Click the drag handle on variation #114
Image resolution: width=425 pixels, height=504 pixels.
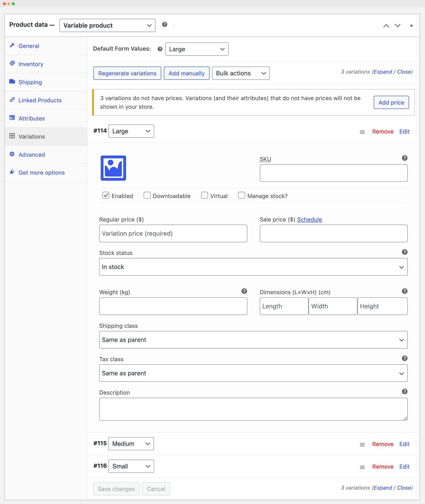pyautogui.click(x=362, y=132)
